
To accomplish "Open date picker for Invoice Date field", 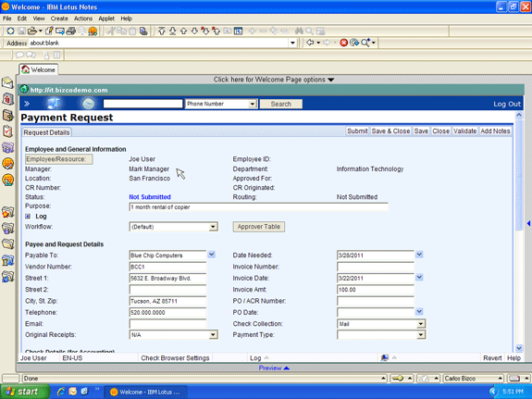I will (x=419, y=278).
